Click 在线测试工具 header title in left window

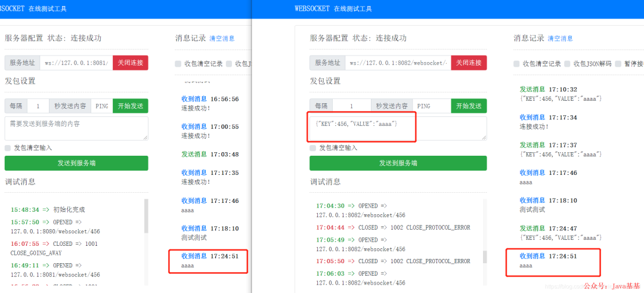coord(48,8)
